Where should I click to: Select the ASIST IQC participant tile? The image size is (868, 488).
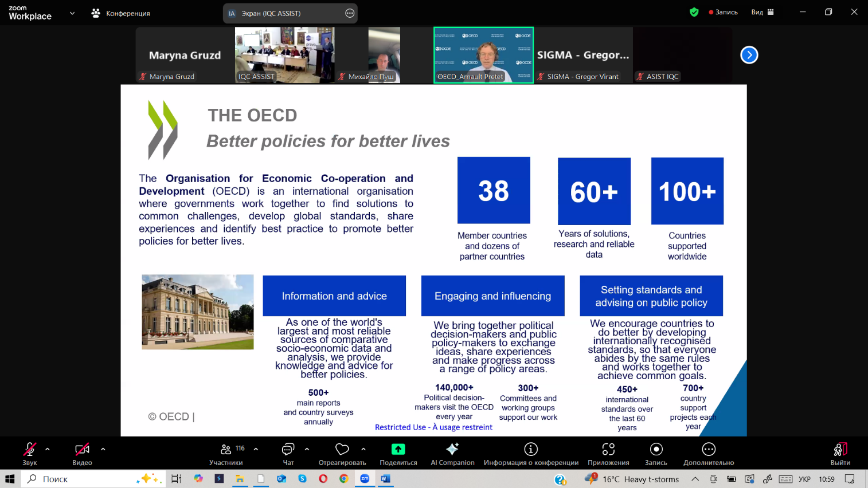coord(682,55)
